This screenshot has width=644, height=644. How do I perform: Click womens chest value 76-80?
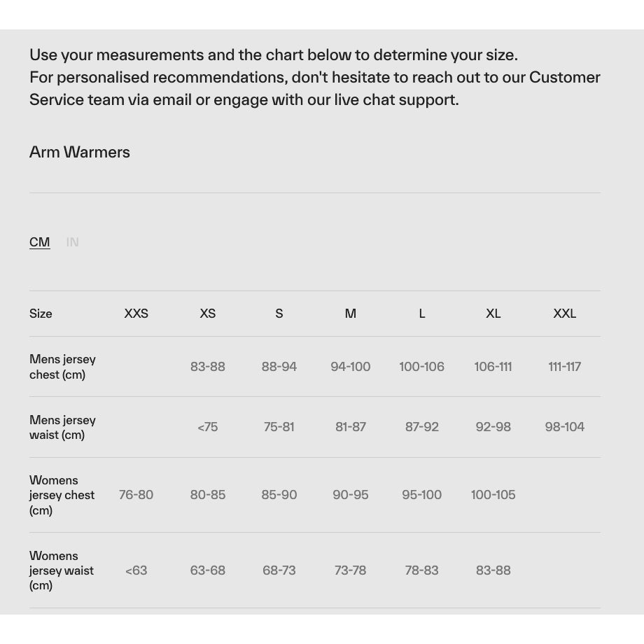click(x=136, y=495)
